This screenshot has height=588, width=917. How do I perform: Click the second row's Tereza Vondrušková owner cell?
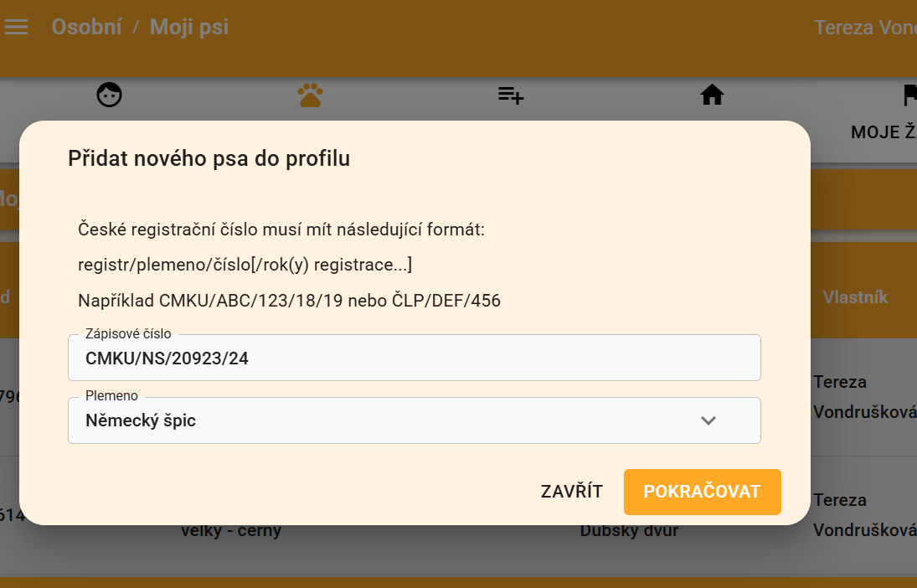coord(864,515)
